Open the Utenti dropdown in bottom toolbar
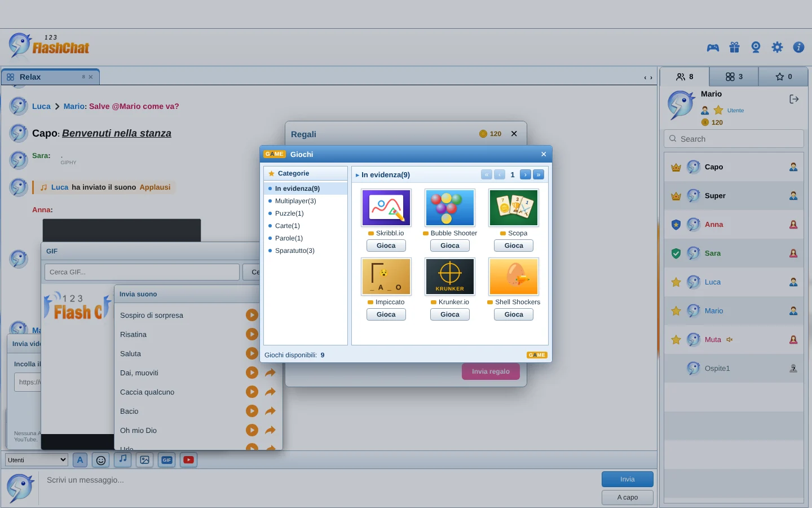This screenshot has height=508, width=812. tap(37, 460)
